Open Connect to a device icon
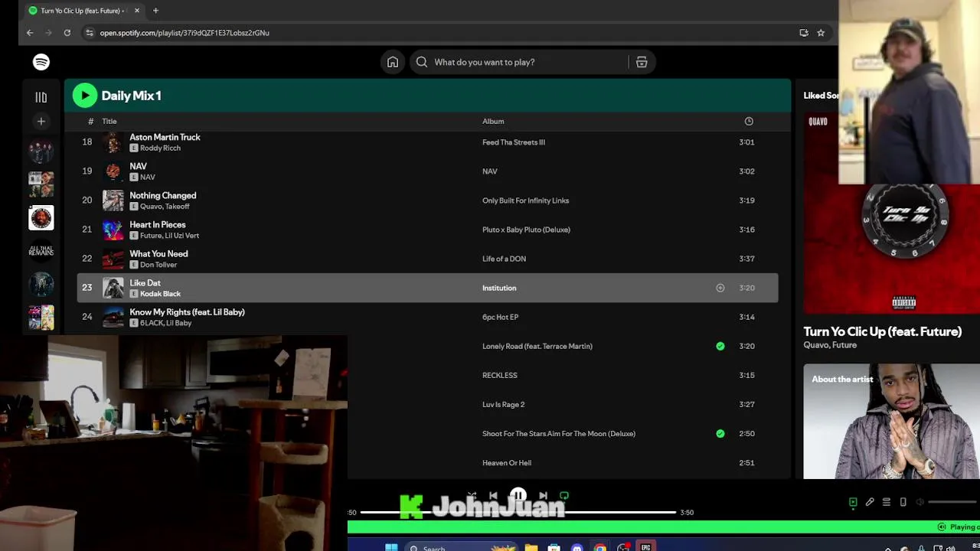Viewport: 980px width, 551px height. pos(903,502)
